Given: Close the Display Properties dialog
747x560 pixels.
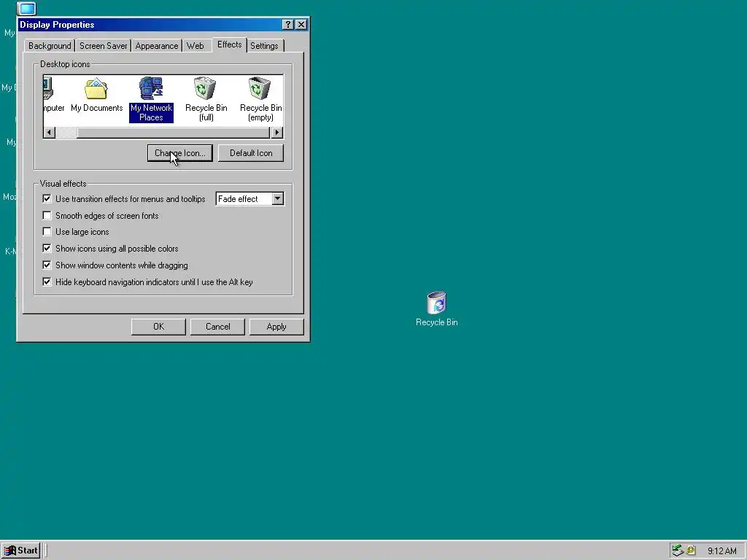Looking at the screenshot, I should [x=301, y=25].
